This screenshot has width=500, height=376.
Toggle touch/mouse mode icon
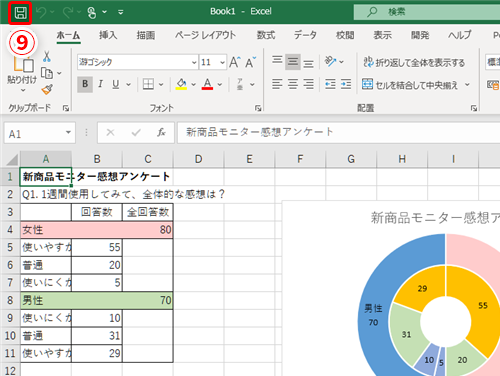click(92, 13)
